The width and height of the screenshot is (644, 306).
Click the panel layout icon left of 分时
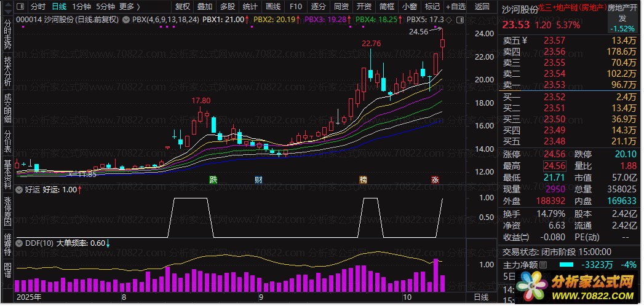(20, 7)
